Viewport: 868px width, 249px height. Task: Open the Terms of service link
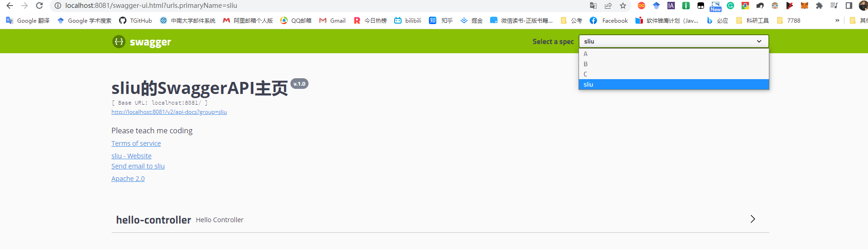coord(136,143)
